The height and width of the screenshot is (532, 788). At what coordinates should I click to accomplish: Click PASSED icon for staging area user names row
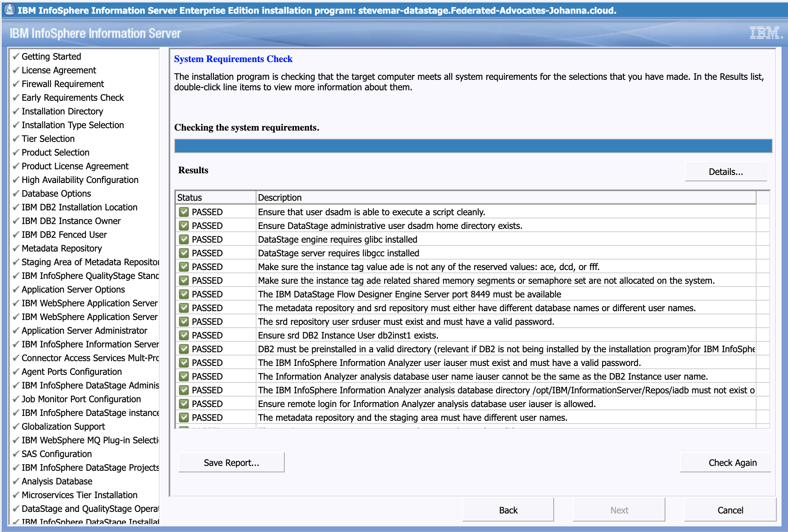pos(184,418)
